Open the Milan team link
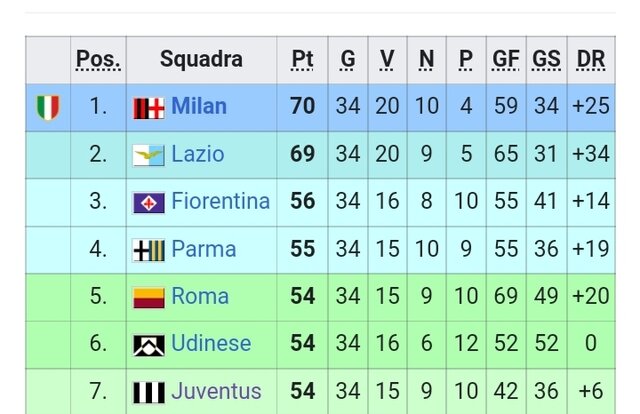640x414 pixels. (x=199, y=107)
